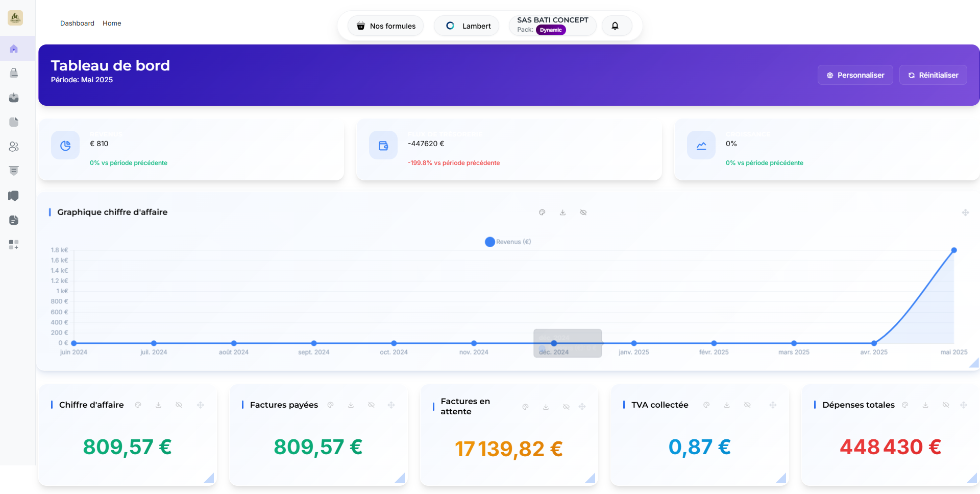Viewport: 980px width, 494px height.
Task: Click the Home breadcrumb item
Action: pos(112,23)
